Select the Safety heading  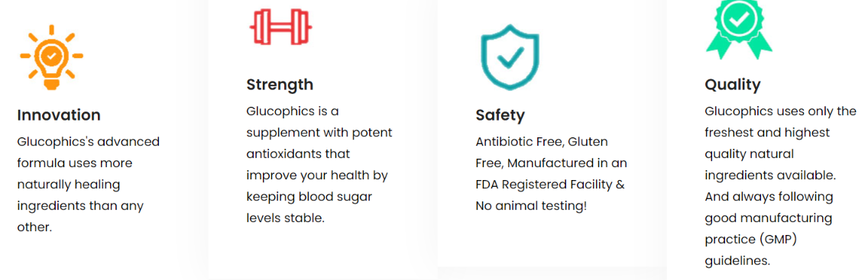(500, 115)
